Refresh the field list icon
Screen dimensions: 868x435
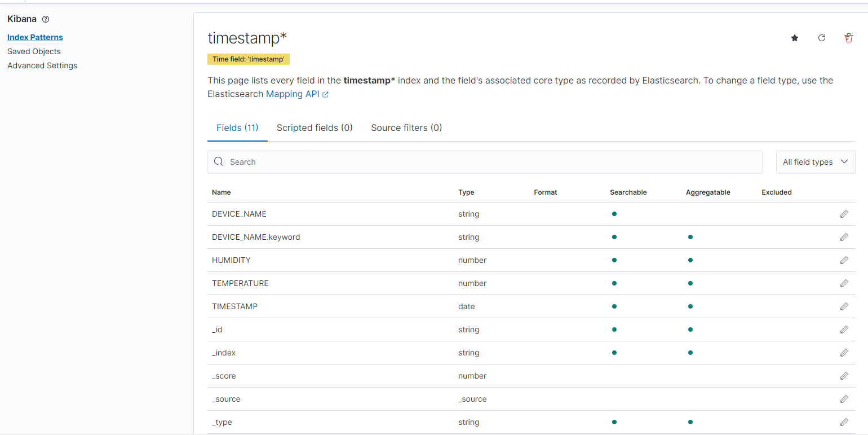(822, 38)
